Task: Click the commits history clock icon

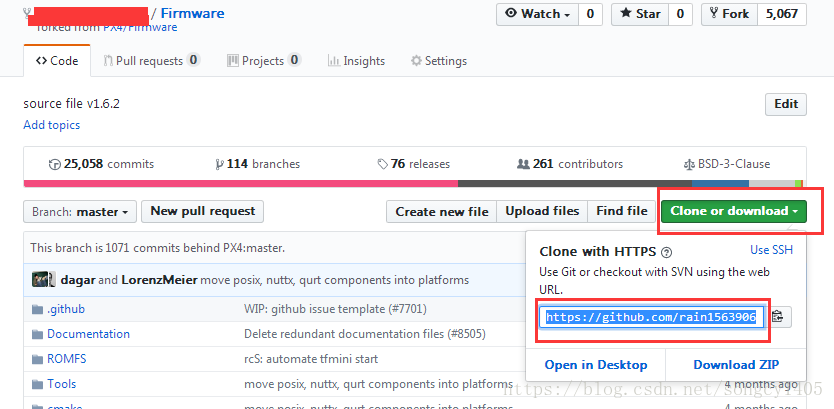Action: coord(54,164)
